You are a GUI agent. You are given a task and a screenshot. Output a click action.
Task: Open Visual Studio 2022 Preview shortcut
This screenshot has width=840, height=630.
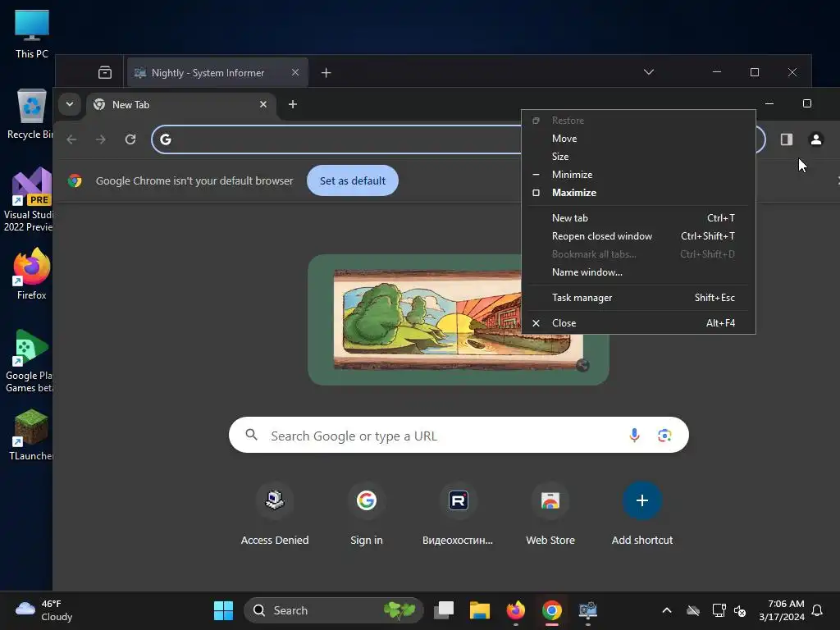point(29,199)
